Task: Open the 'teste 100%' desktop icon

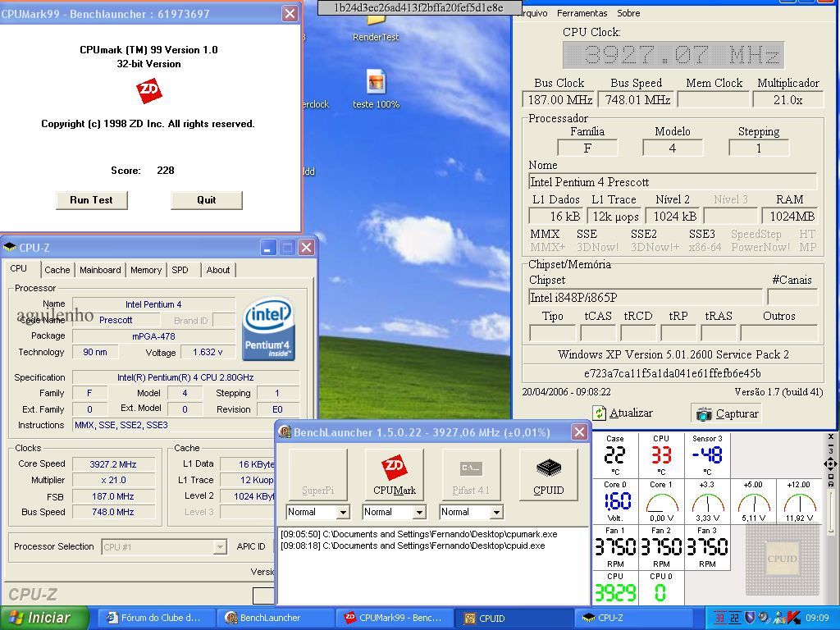Action: pos(376,89)
